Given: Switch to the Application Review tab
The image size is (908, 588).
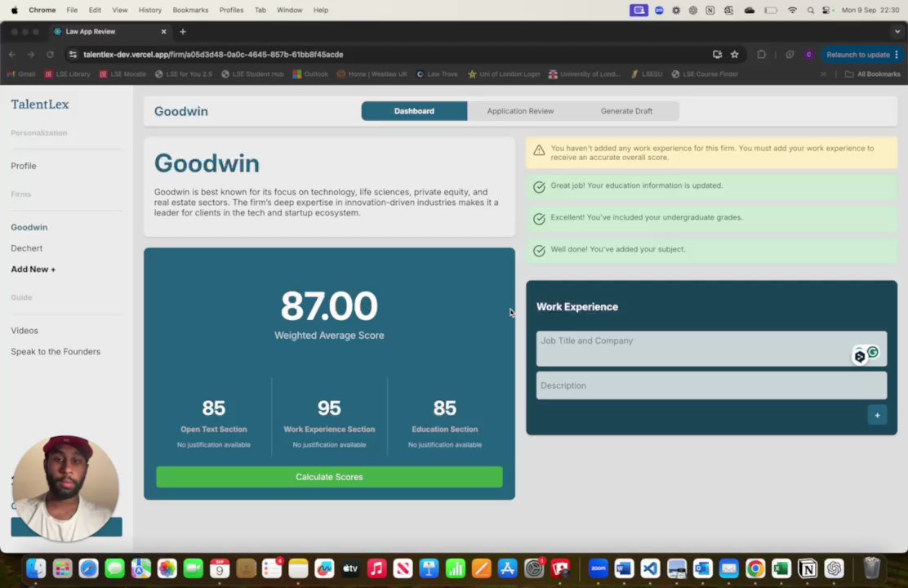Looking at the screenshot, I should pos(520,111).
